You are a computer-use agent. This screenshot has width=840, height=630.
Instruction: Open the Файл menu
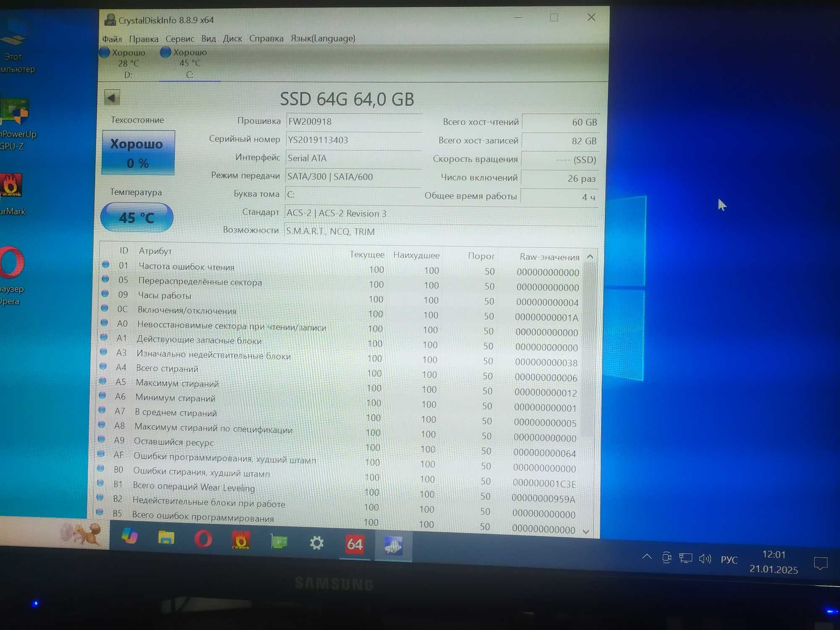[112, 39]
